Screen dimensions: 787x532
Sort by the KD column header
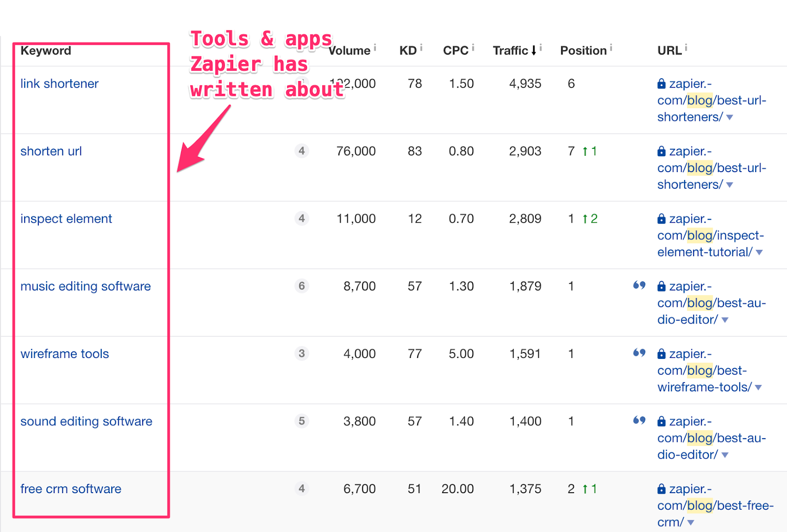pyautogui.click(x=408, y=51)
